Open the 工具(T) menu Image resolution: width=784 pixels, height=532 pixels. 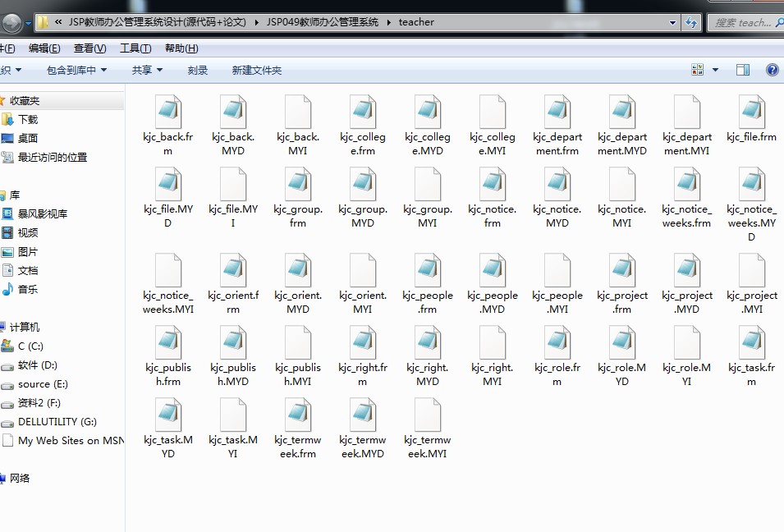pyautogui.click(x=135, y=48)
